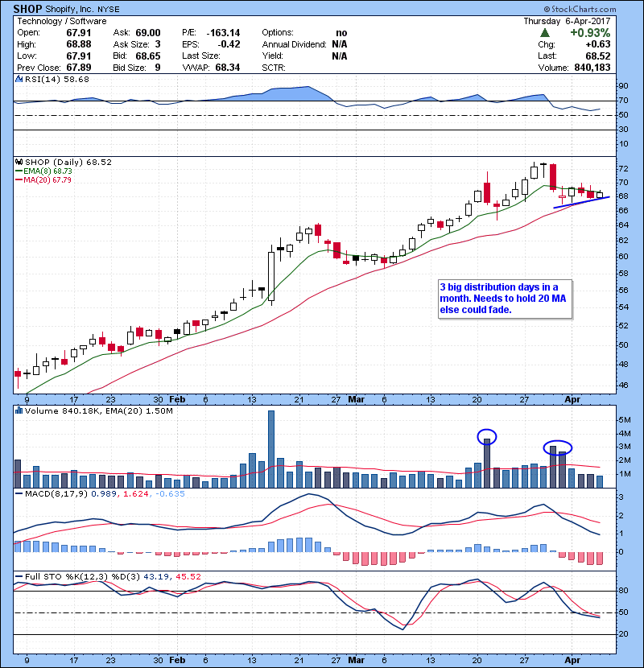Click the stochastic %K value 43.19
The width and height of the screenshot is (644, 668).
point(155,577)
